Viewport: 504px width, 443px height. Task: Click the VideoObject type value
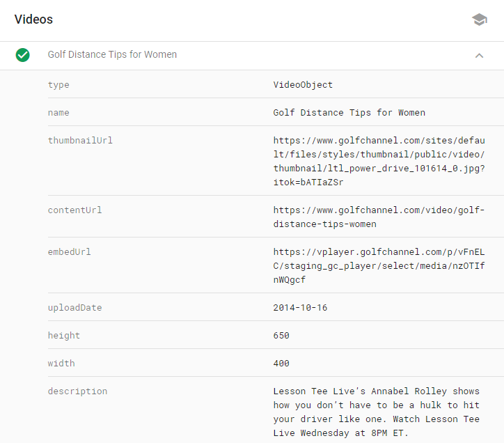point(303,84)
